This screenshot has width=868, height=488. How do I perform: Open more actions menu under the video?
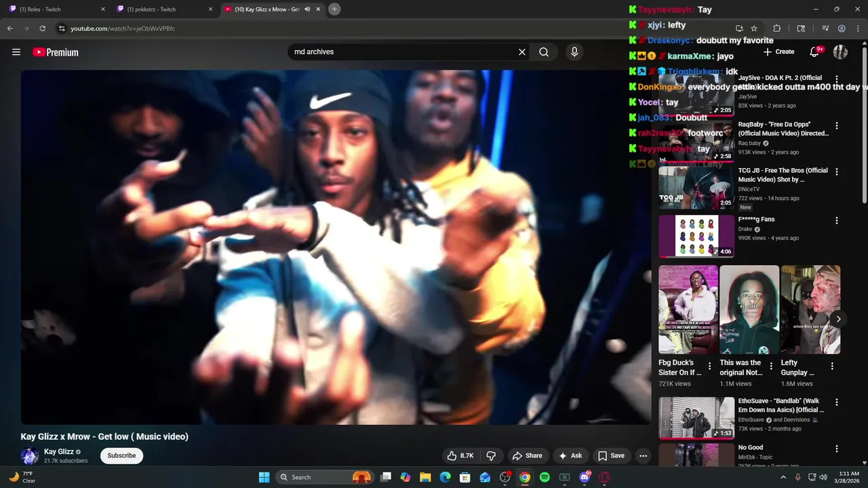tap(643, 455)
